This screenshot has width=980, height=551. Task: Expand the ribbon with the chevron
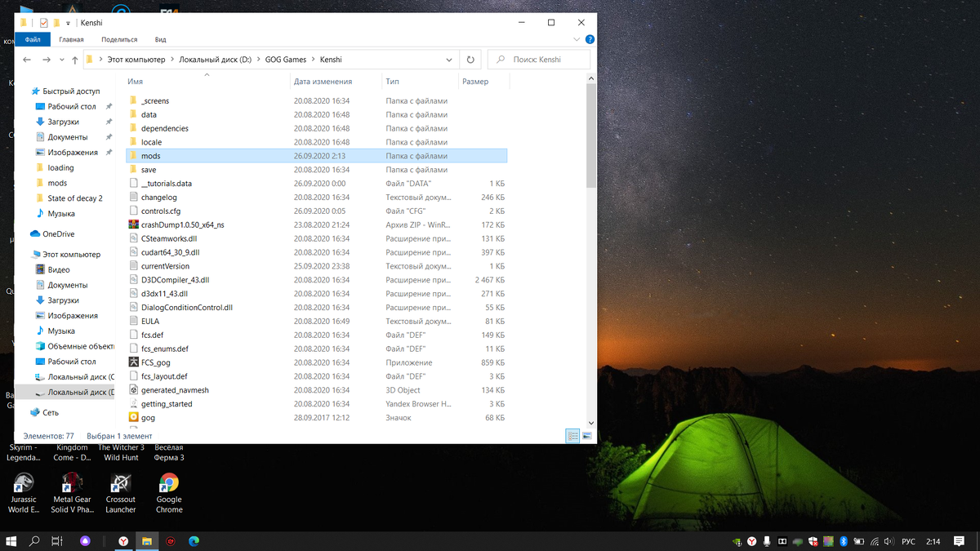click(577, 39)
